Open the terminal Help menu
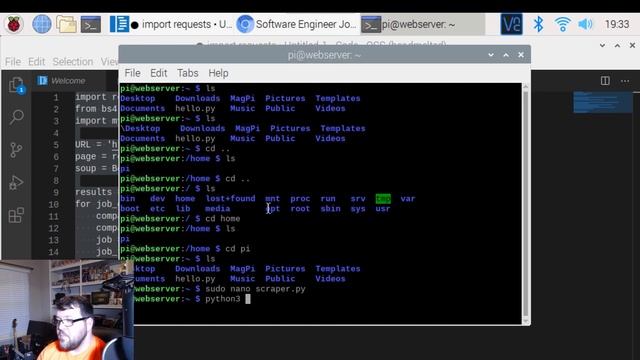 tap(218, 73)
